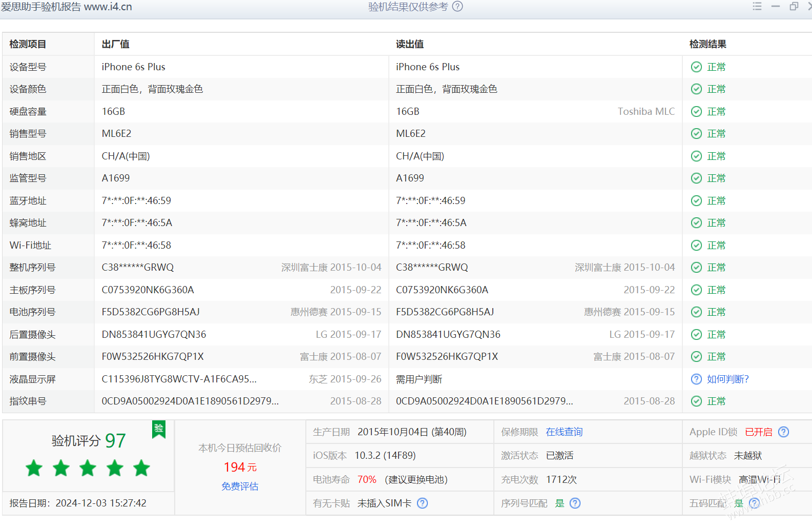Select factory front camera serial F0W532526HKG7QP1X

click(153, 357)
